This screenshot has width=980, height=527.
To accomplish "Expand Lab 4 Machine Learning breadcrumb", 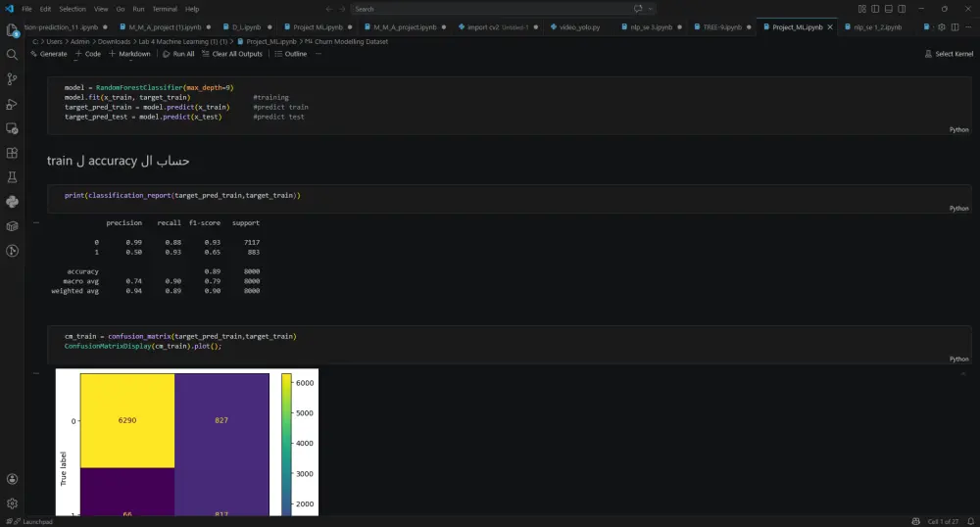I will 183,42.
